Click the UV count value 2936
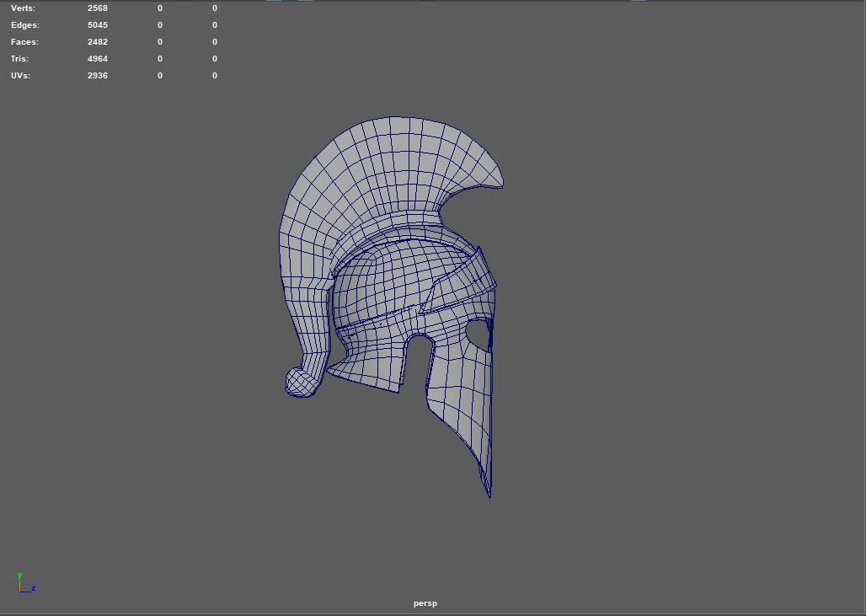The image size is (866, 616). coord(97,76)
